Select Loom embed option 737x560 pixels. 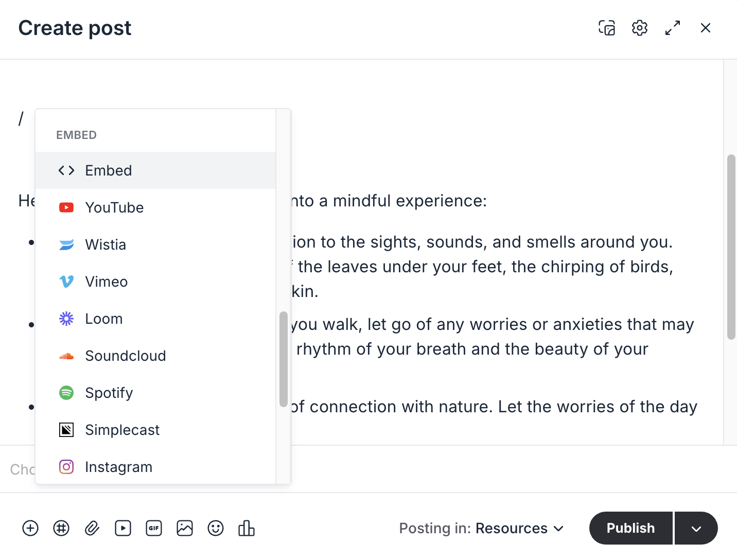pyautogui.click(x=103, y=319)
